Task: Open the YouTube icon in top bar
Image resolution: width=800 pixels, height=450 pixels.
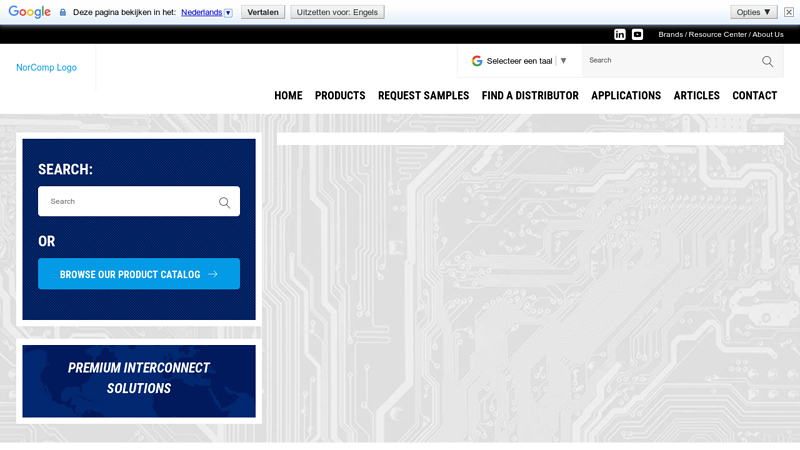Action: (637, 34)
